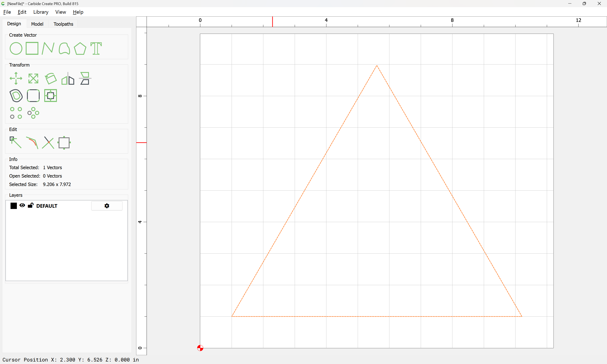Screen dimensions: 607x364
Task: Click 'Total Selected: 1 Vectors' text
Action: coord(36,167)
